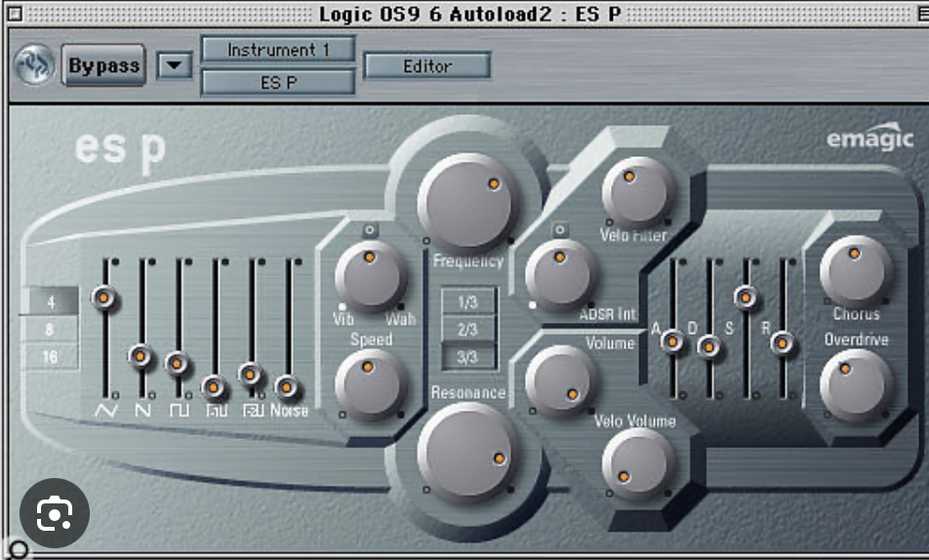Image resolution: width=929 pixels, height=560 pixels.
Task: Select the 2/3 key follow button
Action: (x=467, y=329)
